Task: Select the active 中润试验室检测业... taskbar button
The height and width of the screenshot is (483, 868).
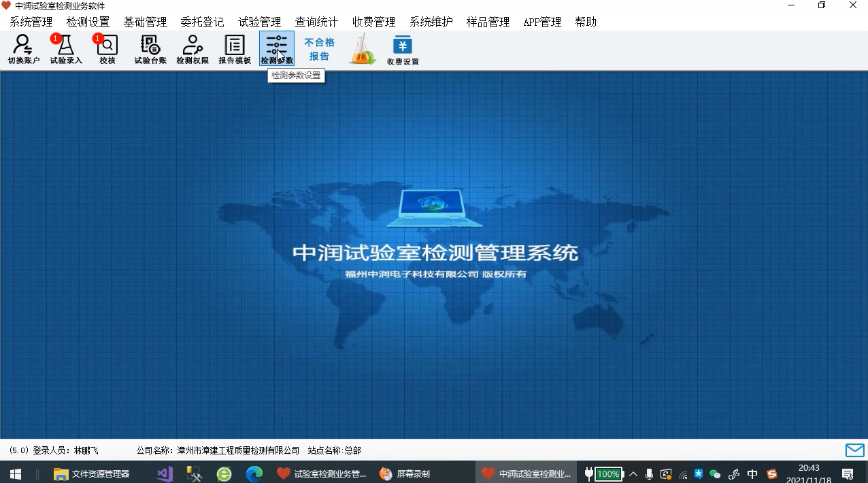Action: pos(526,473)
